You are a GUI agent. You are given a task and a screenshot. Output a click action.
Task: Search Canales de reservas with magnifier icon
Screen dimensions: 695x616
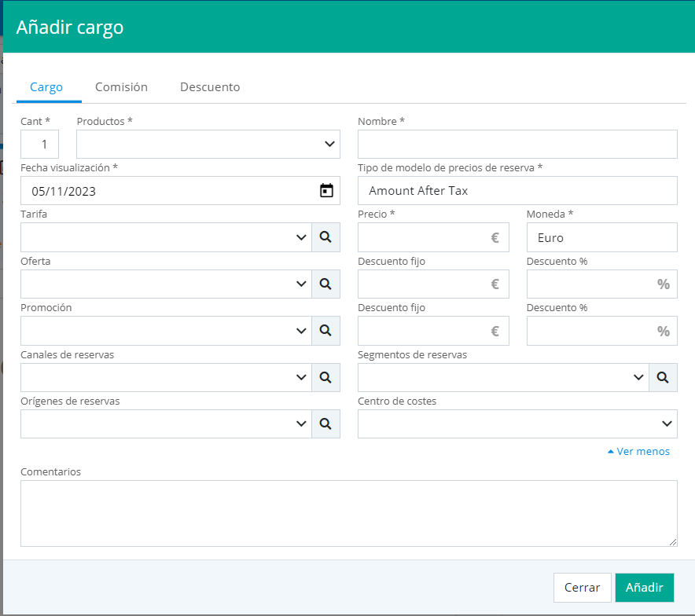coord(325,378)
